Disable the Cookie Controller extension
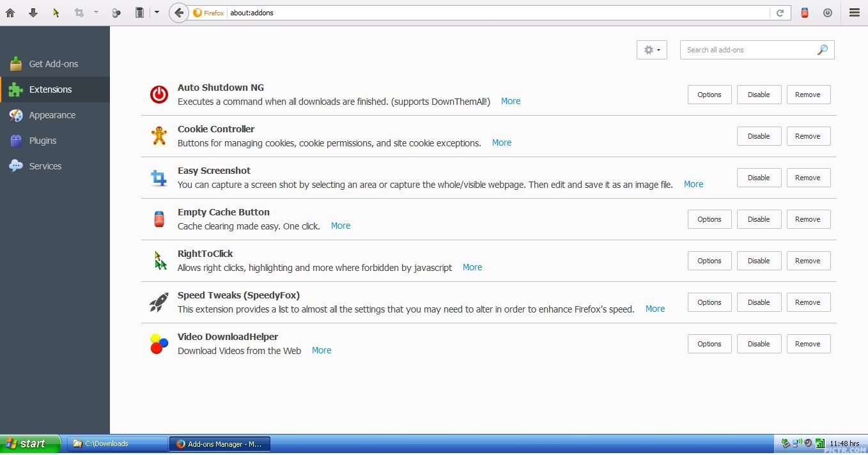Image resolution: width=868 pixels, height=455 pixels. pyautogui.click(x=759, y=136)
